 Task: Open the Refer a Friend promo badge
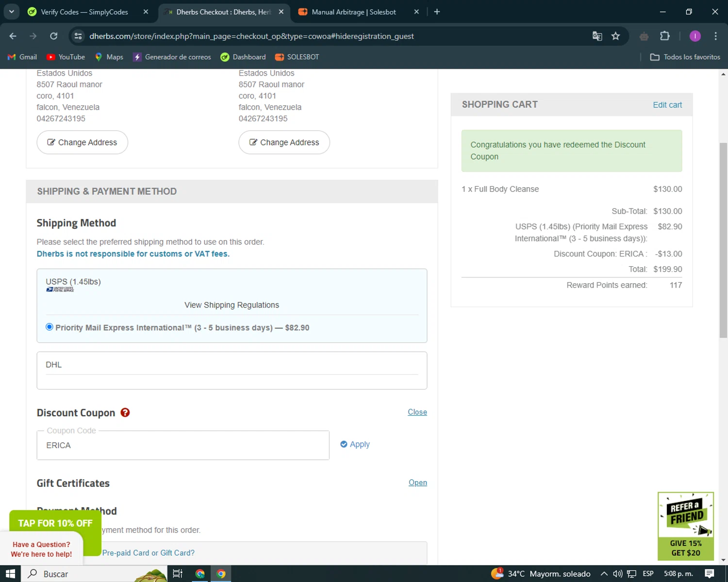tap(686, 526)
